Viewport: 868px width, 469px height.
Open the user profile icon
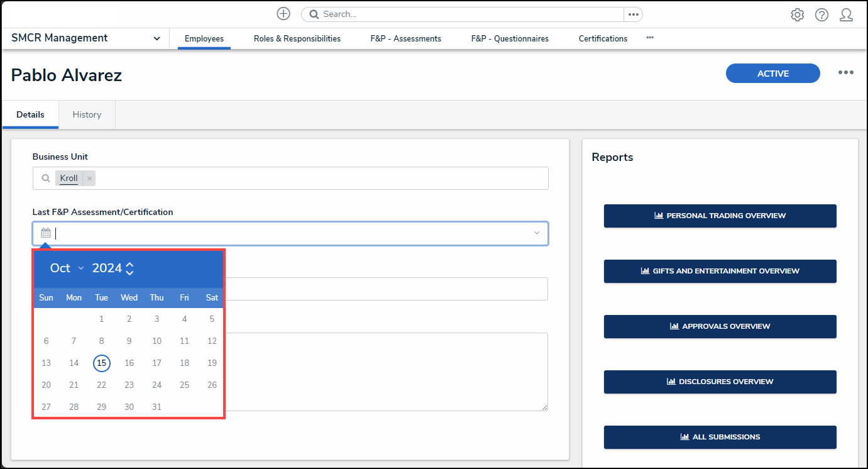tap(846, 15)
